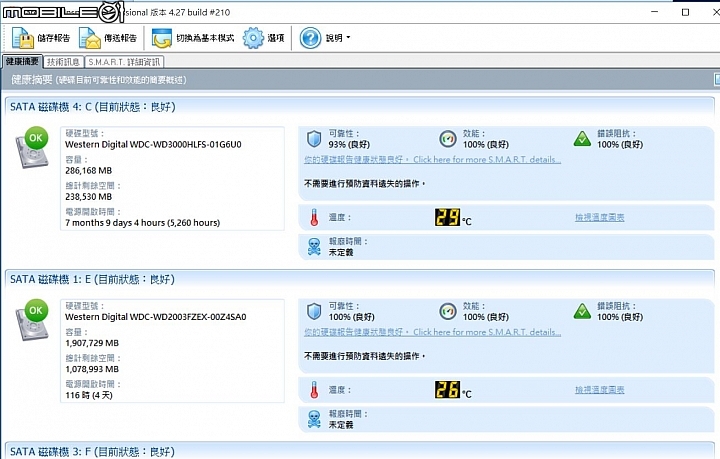Screen dimensions: 720x459
Task: Click the 傳送報告 send report icon
Action: pyautogui.click(x=90, y=38)
